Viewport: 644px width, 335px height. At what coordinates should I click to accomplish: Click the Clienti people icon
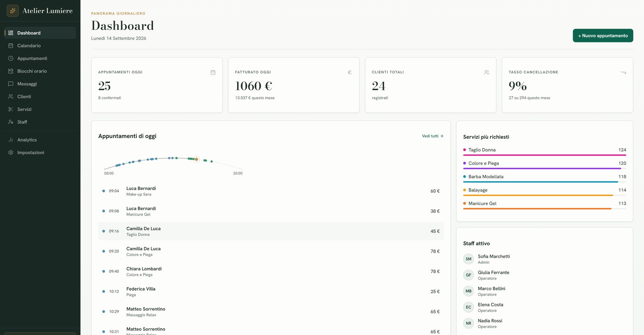click(x=11, y=97)
